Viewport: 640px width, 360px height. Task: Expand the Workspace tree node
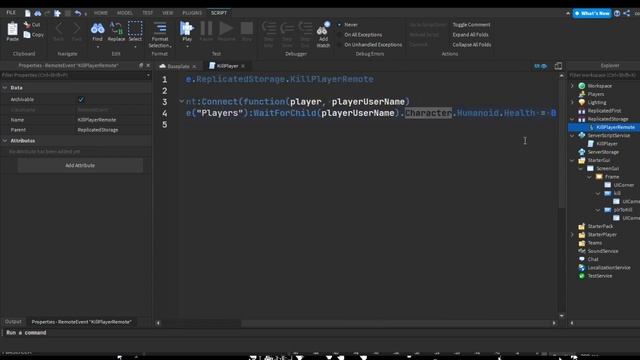(572, 86)
